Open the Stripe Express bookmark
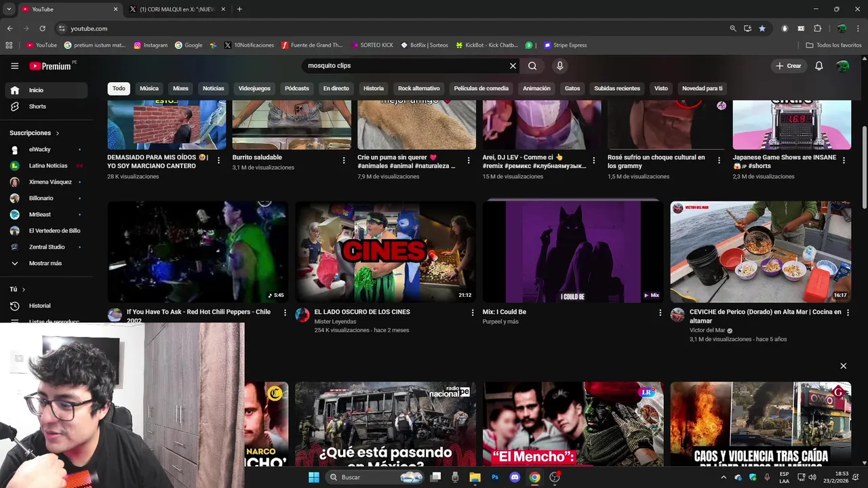Screen dimensions: 868x488 point(566,45)
